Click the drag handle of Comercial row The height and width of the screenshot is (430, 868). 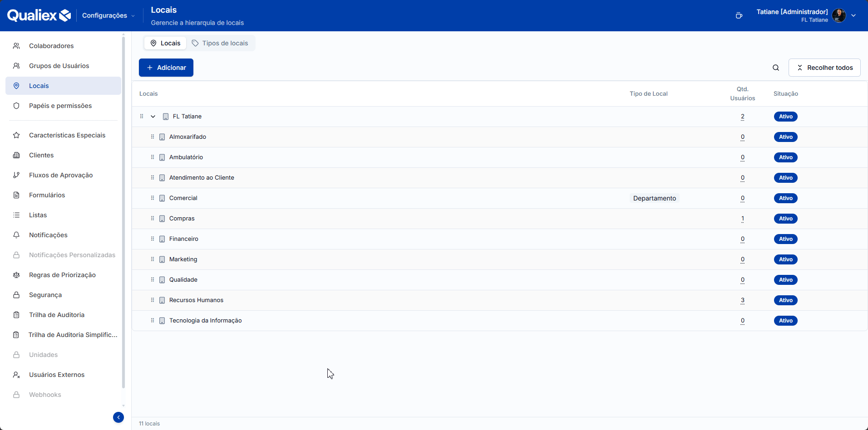tap(153, 198)
